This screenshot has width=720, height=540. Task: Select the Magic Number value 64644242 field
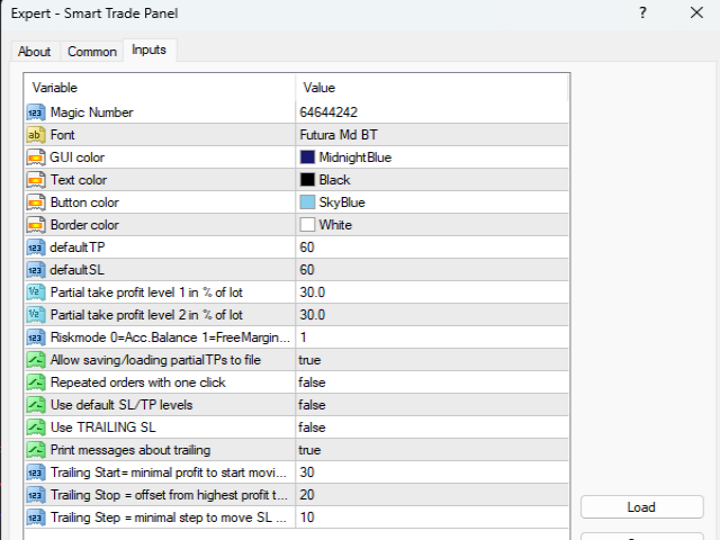[x=430, y=112]
